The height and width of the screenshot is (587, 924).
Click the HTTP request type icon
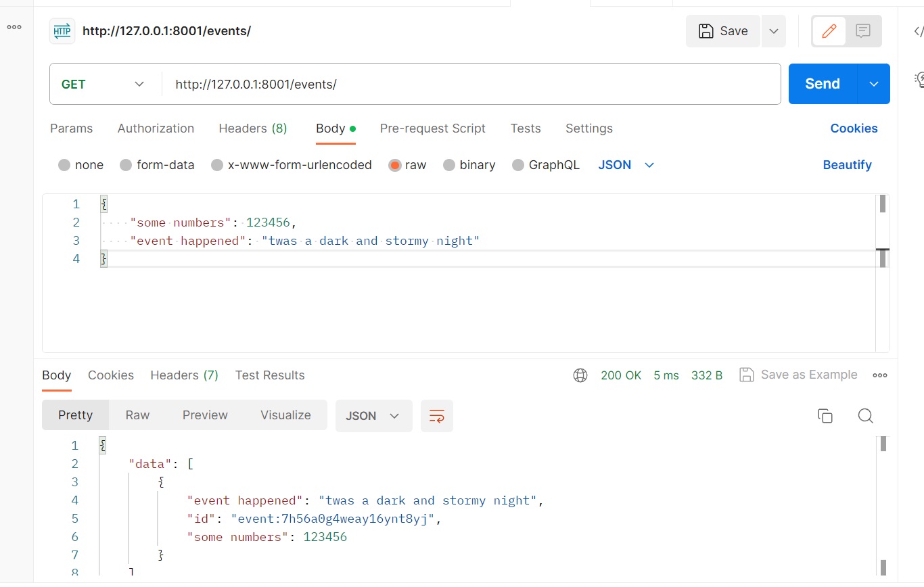[x=62, y=31]
